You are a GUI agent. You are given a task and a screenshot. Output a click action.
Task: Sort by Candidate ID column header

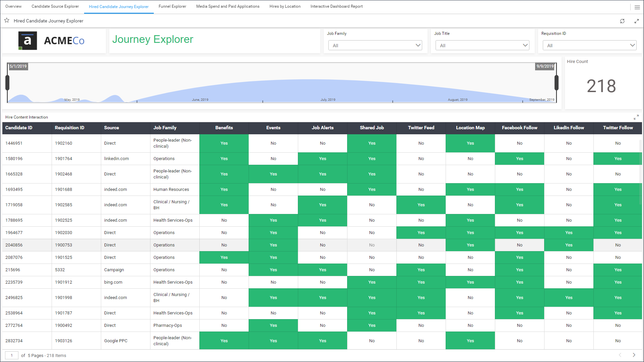pyautogui.click(x=19, y=128)
